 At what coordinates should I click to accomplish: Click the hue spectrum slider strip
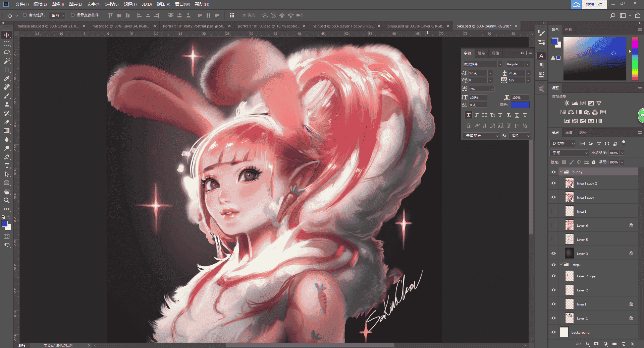(635, 59)
